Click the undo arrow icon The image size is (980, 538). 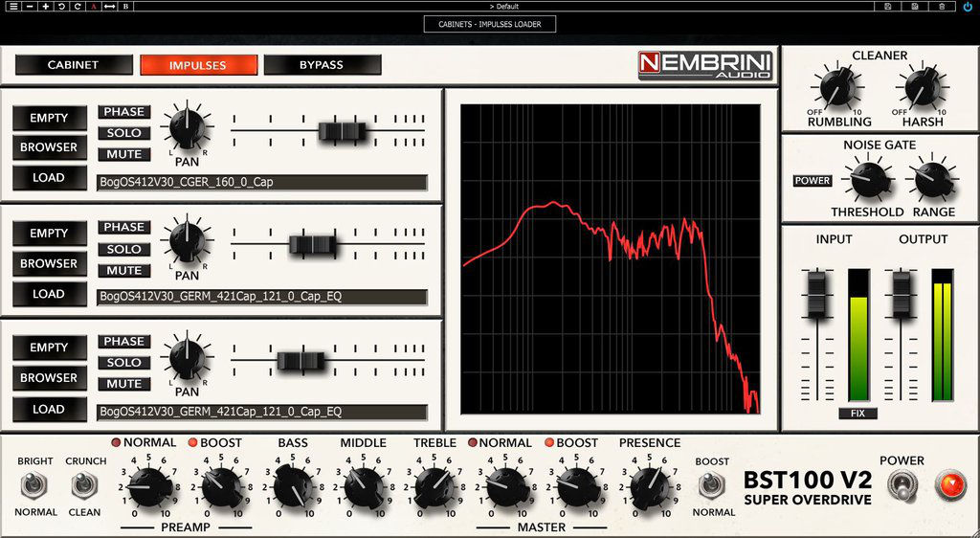pos(62,7)
